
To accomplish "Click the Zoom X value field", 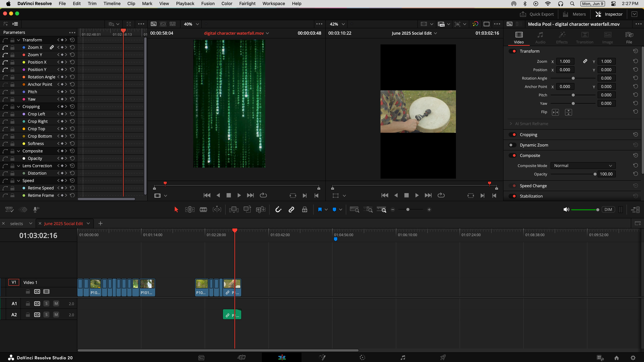I will (565, 61).
